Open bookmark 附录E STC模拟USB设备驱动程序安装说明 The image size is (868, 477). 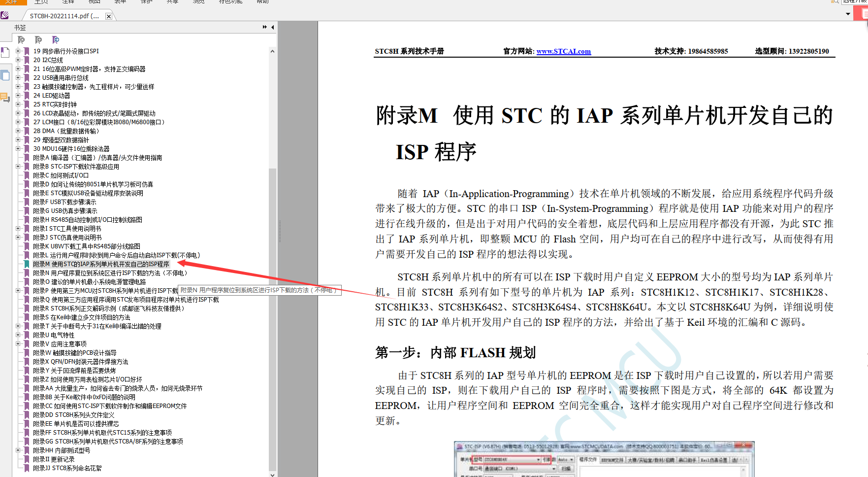pos(88,193)
